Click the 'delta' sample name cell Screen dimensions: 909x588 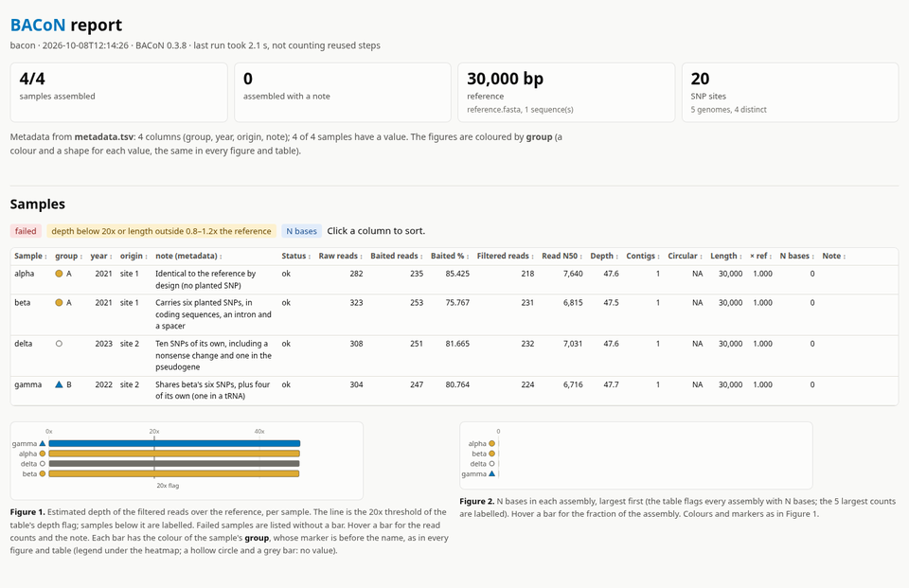(23, 344)
